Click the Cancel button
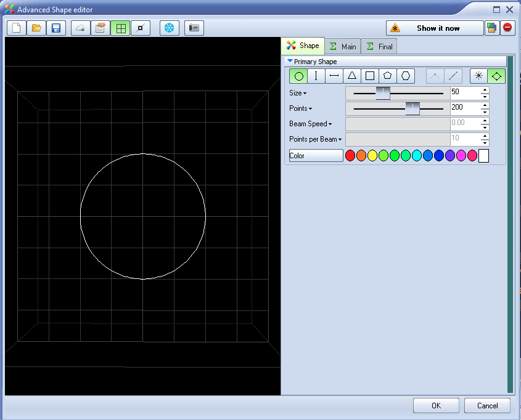This screenshot has height=420, width=521. (x=487, y=405)
